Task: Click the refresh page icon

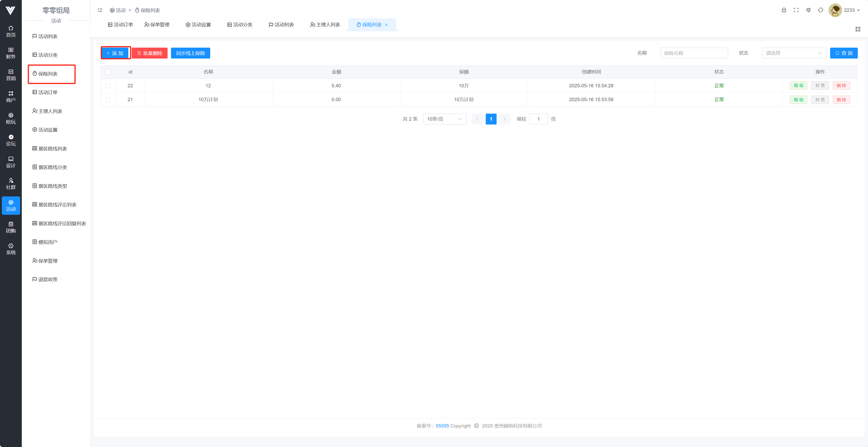Action: coord(820,10)
